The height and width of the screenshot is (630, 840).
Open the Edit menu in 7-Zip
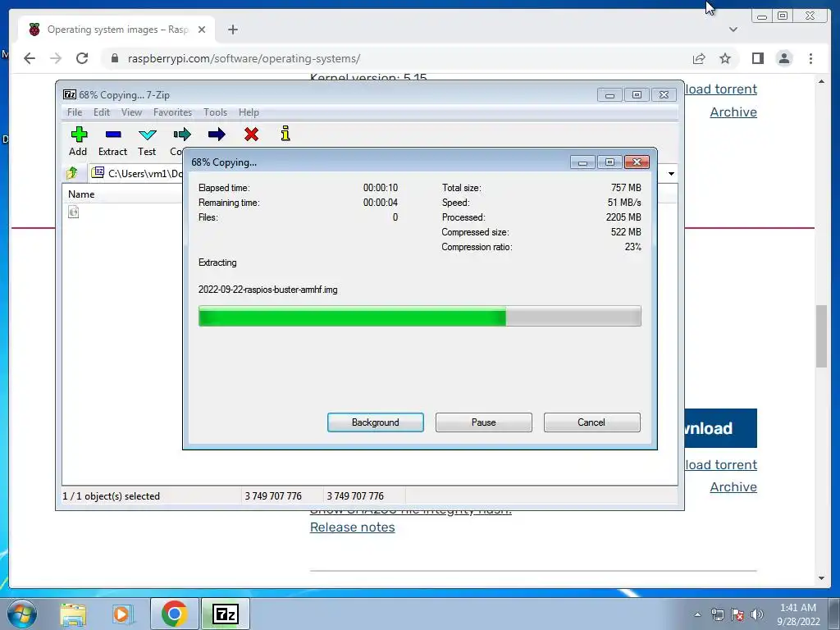click(x=101, y=112)
